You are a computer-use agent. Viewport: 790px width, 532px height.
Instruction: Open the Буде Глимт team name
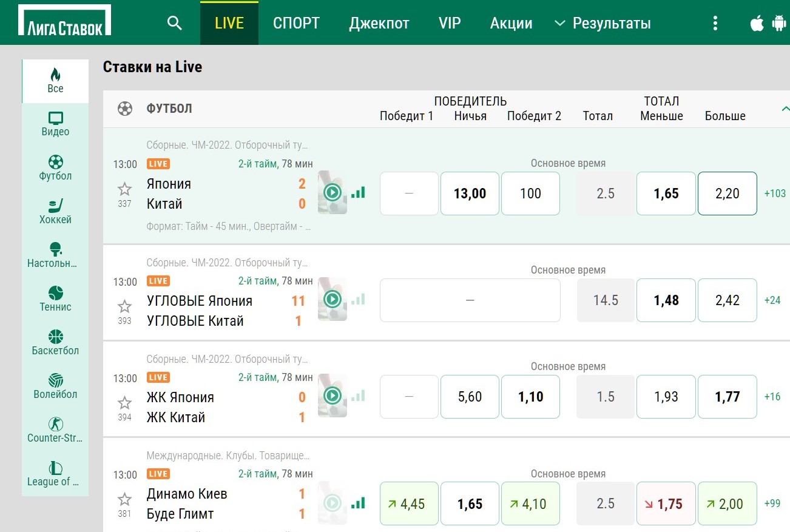[x=180, y=514]
